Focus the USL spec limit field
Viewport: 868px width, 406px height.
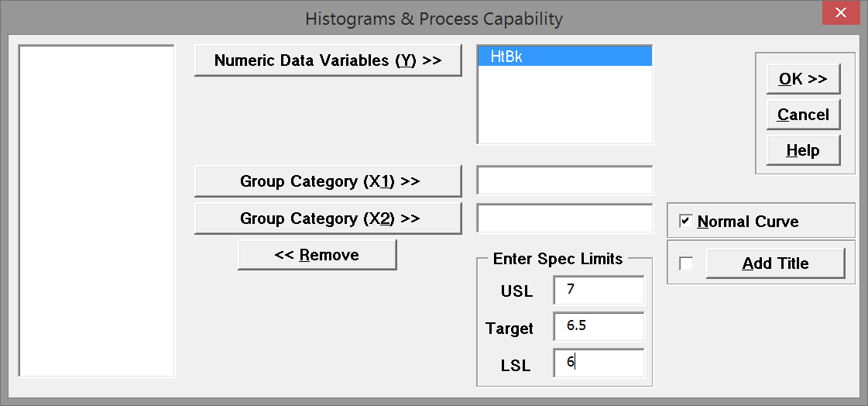tap(599, 291)
